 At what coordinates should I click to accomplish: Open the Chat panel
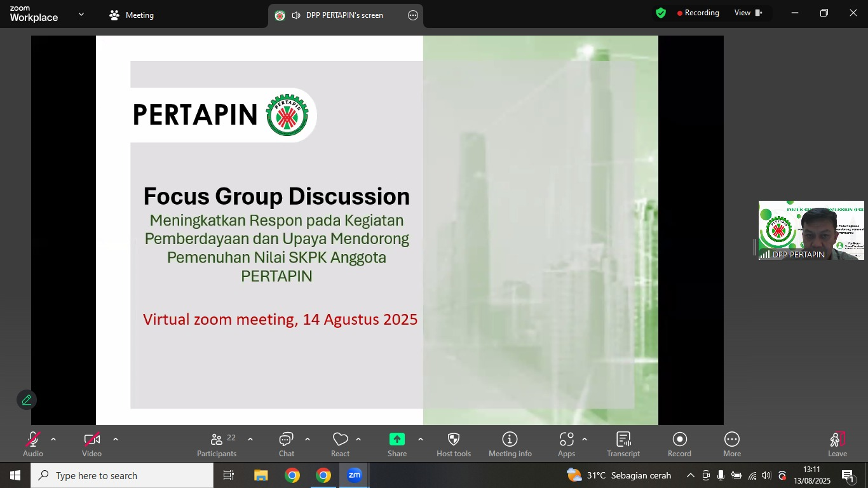(286, 444)
